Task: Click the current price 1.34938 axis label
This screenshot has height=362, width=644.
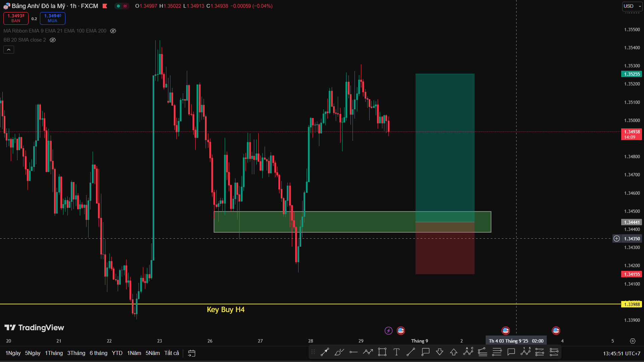Action: (x=632, y=134)
